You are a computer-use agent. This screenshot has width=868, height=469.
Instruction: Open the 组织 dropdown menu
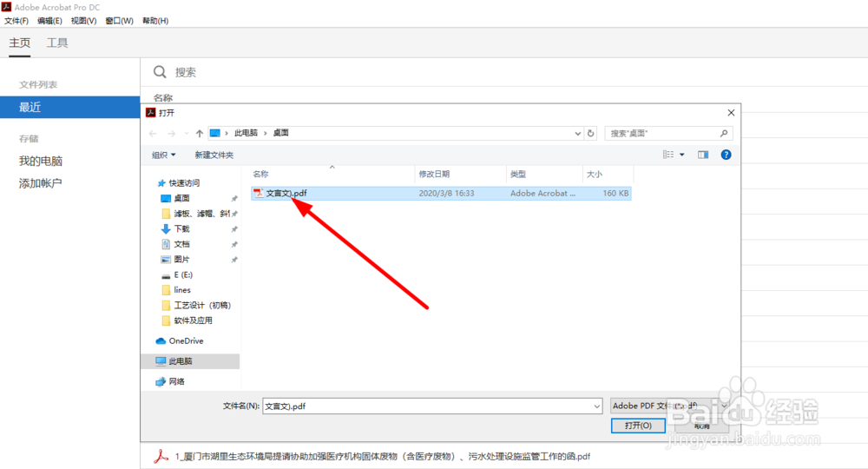[x=163, y=155]
